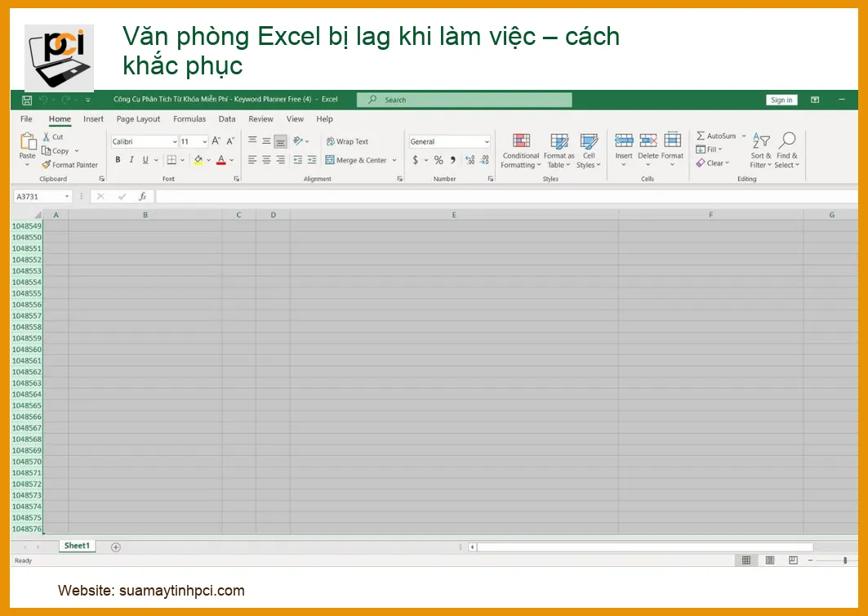Click the Copy button
The width and height of the screenshot is (868, 616).
point(56,150)
